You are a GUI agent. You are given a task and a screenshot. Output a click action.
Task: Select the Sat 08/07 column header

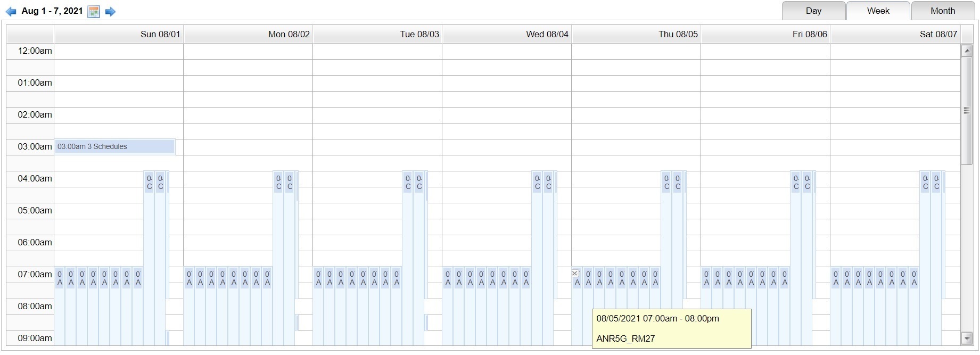point(895,34)
